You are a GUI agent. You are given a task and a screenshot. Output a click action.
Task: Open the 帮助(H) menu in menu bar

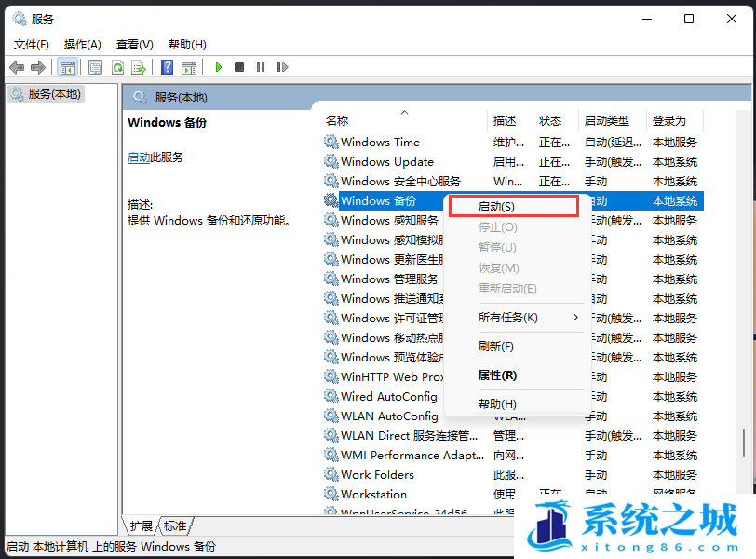(187, 45)
